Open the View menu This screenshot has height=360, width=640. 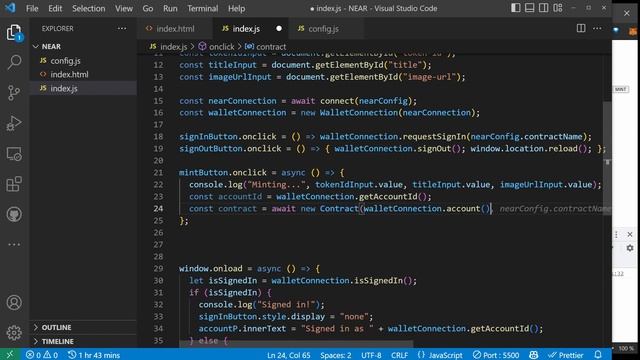click(123, 8)
